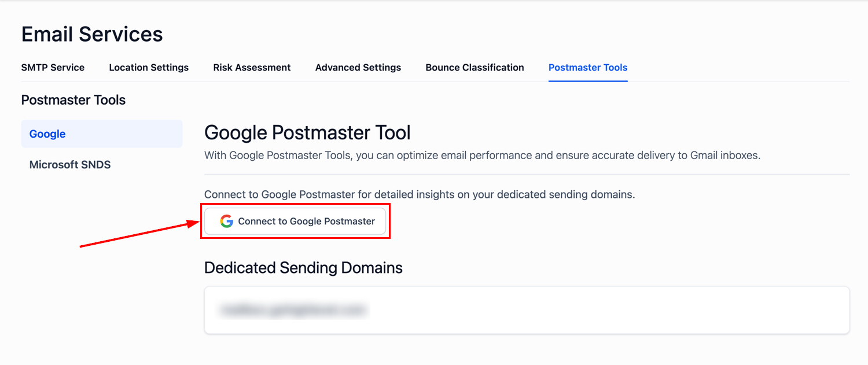Select Google in the Postmaster Tools sidebar
Image resolution: width=868 pixels, height=365 pixels.
tap(47, 134)
